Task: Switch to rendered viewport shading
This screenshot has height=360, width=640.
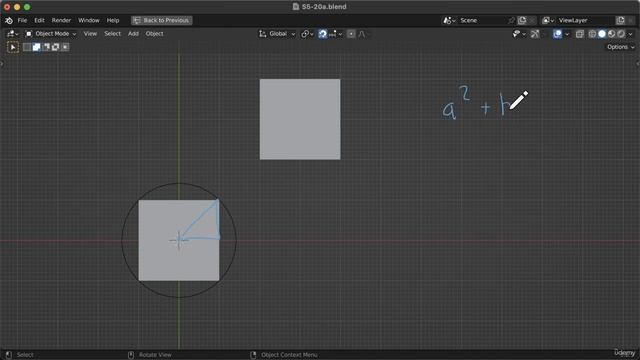Action: [621, 34]
